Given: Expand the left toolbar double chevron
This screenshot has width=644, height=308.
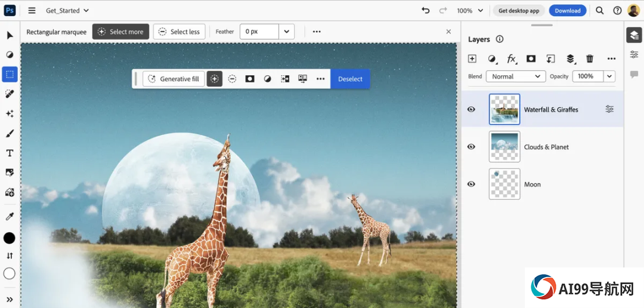Looking at the screenshot, I should click(10, 300).
